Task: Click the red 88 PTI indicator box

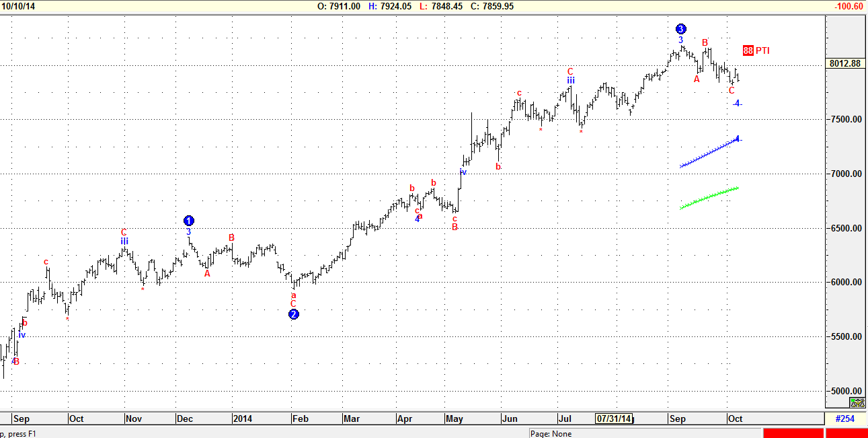Action: [748, 50]
